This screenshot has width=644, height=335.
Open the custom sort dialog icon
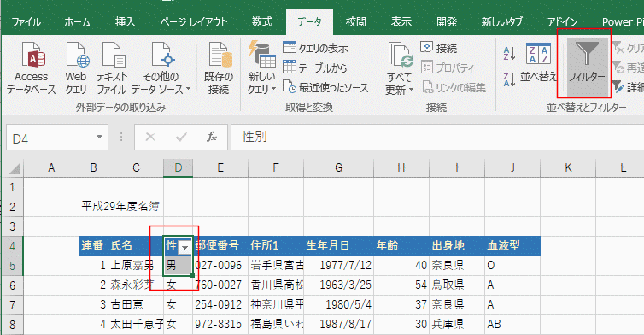(538, 54)
